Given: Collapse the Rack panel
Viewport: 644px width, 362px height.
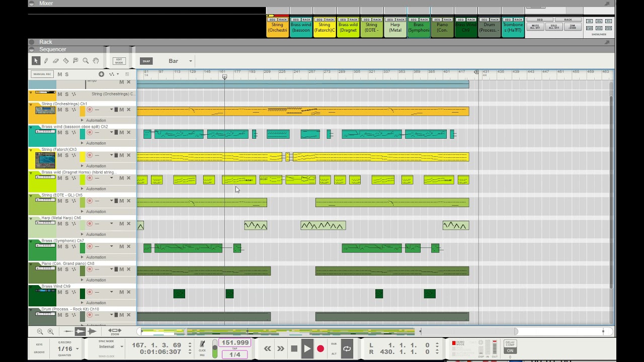Looking at the screenshot, I should point(32,42).
